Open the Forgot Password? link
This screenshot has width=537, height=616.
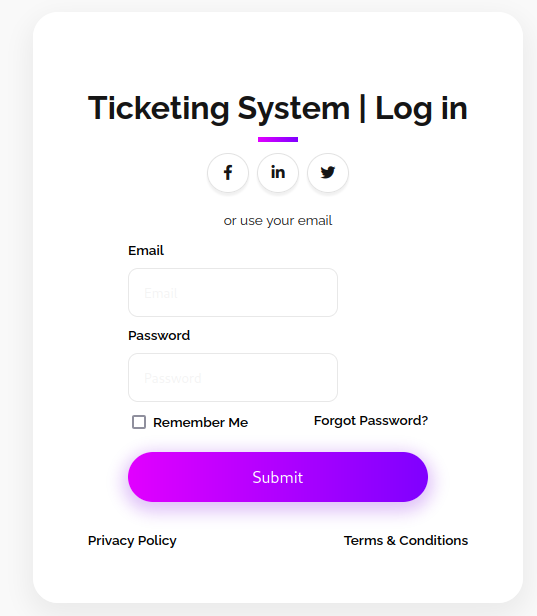(x=371, y=421)
